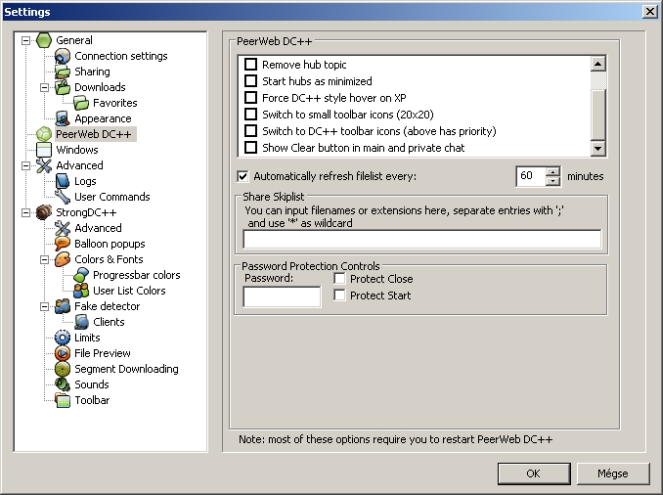663x495 pixels.
Task: Collapse the General tree node
Action: [26, 41]
